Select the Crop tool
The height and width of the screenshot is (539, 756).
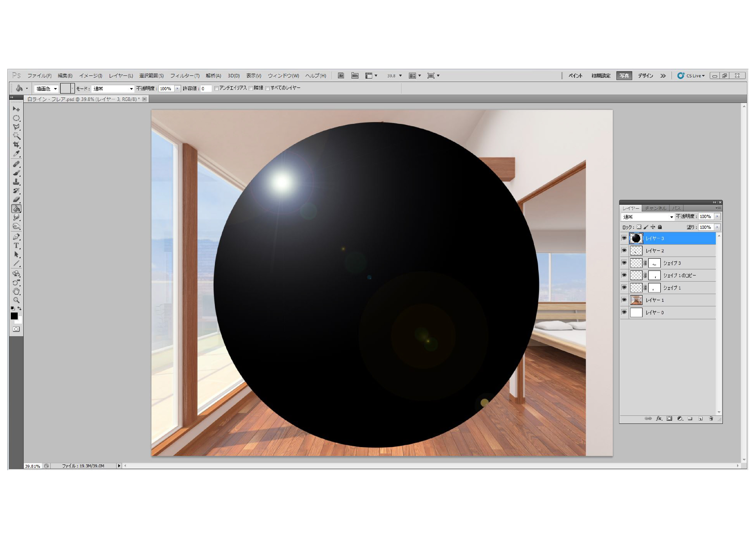[x=16, y=145]
